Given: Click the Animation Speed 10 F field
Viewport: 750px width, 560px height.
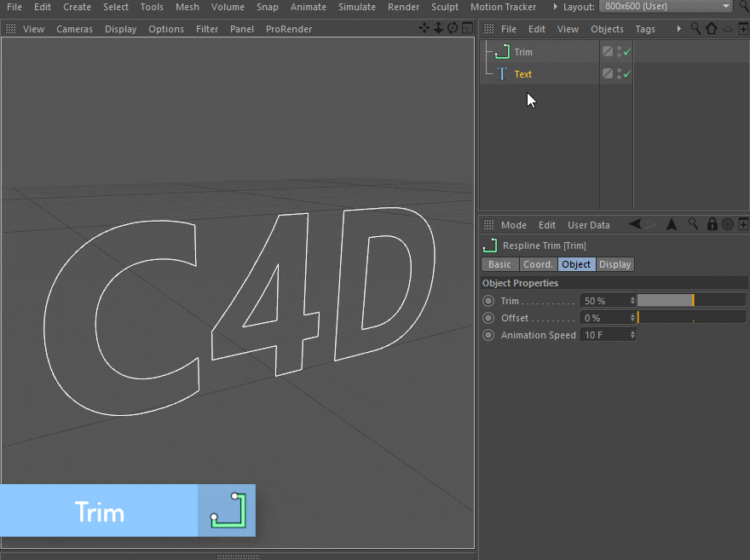Looking at the screenshot, I should point(604,335).
